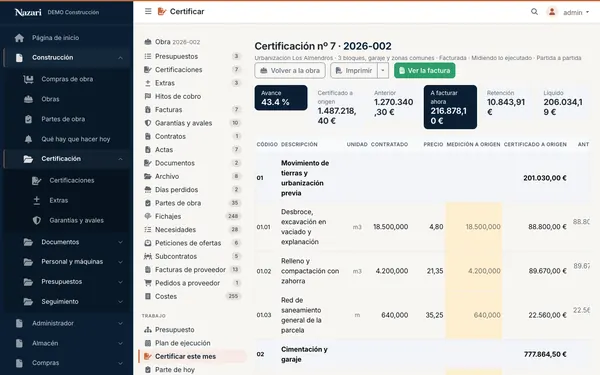Expand the Seguimiento folder chevron
Image resolution: width=600 pixels, height=375 pixels.
tap(120, 302)
